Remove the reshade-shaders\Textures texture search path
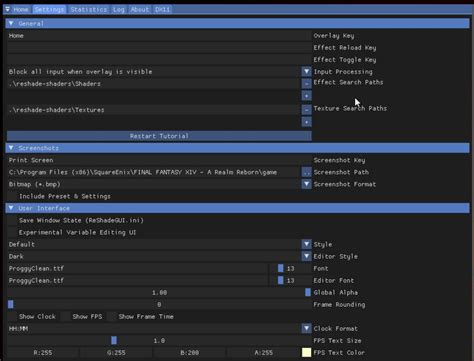The image size is (474, 361). (306, 109)
